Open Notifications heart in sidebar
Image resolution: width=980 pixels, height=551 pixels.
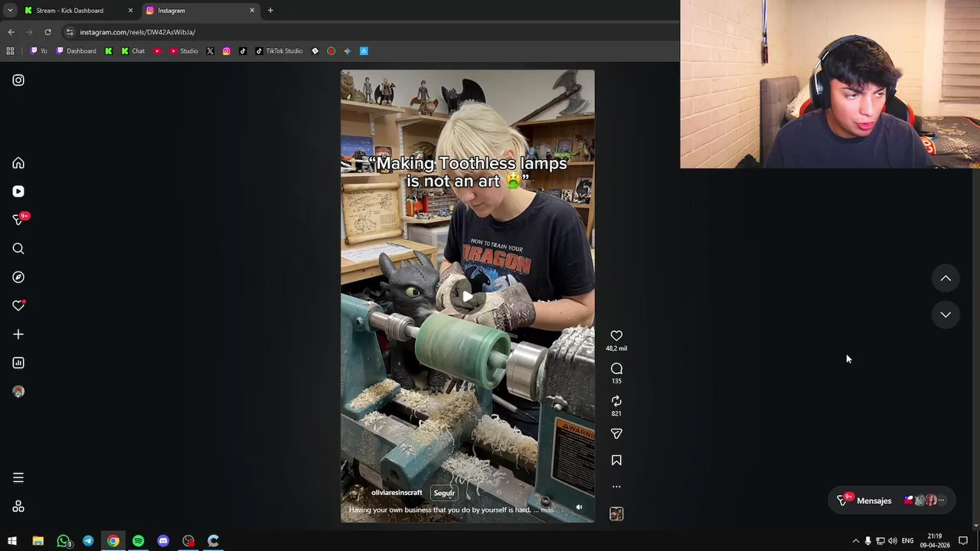pyautogui.click(x=18, y=306)
